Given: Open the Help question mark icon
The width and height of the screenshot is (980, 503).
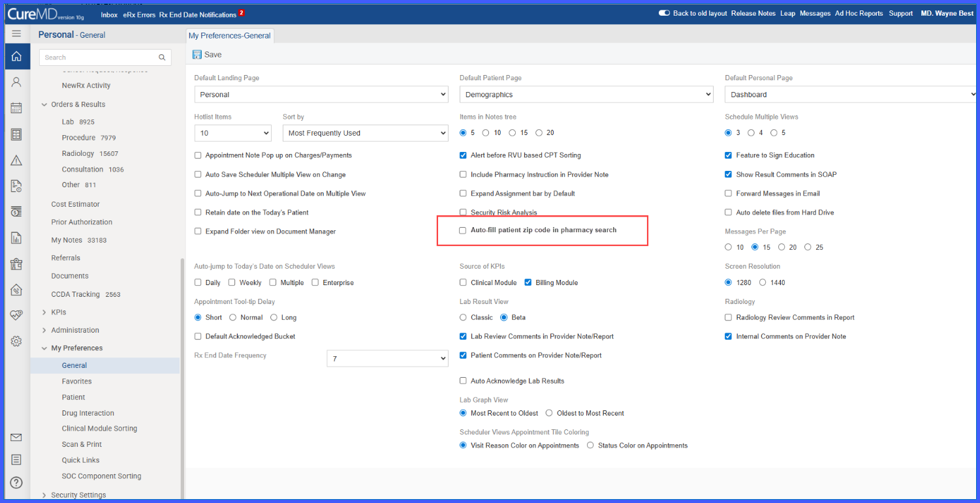Looking at the screenshot, I should pos(16,483).
